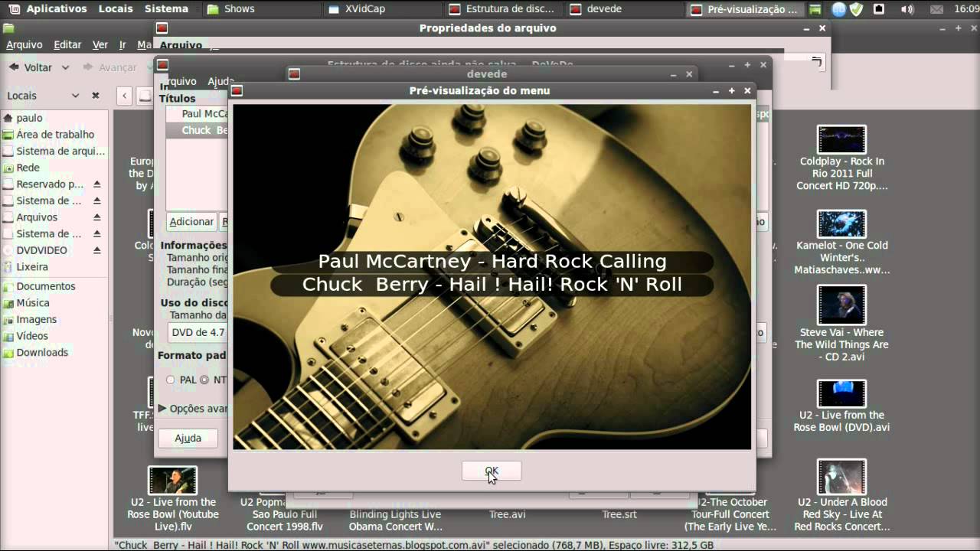The width and height of the screenshot is (980, 551).
Task: Expand the Voltar history dropdown arrow
Action: click(65, 67)
